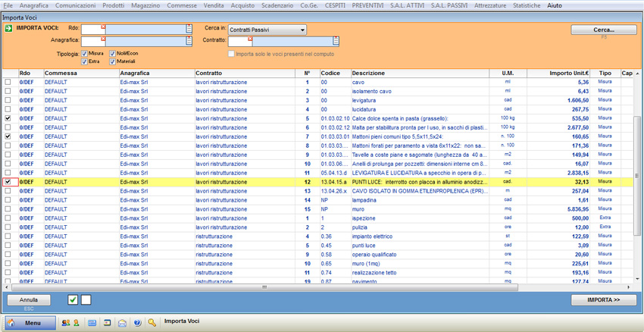This screenshot has height=332, width=644.
Task: Open the Anagrafica lookup list icon
Action: click(x=189, y=41)
